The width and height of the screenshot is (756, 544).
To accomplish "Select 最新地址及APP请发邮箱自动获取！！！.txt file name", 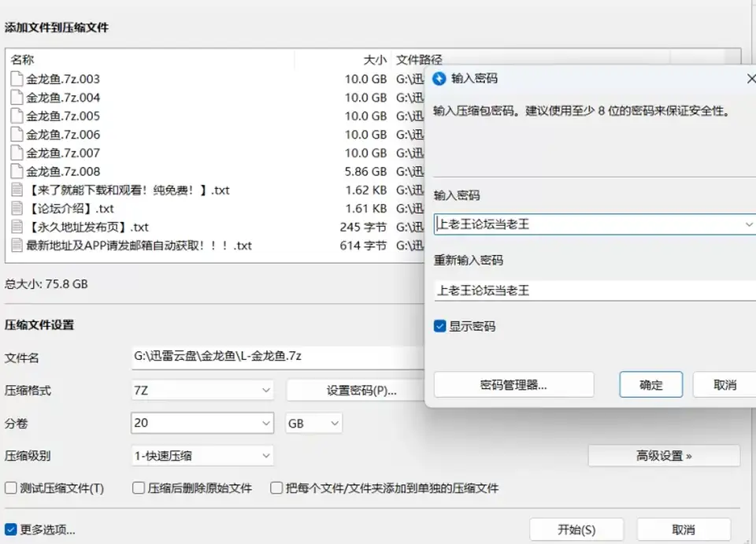I will [139, 246].
